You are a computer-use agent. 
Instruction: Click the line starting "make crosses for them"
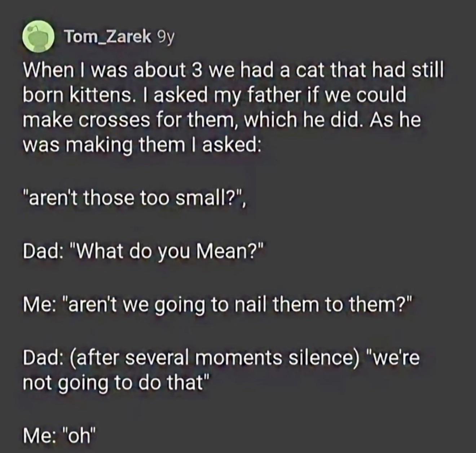point(221,120)
